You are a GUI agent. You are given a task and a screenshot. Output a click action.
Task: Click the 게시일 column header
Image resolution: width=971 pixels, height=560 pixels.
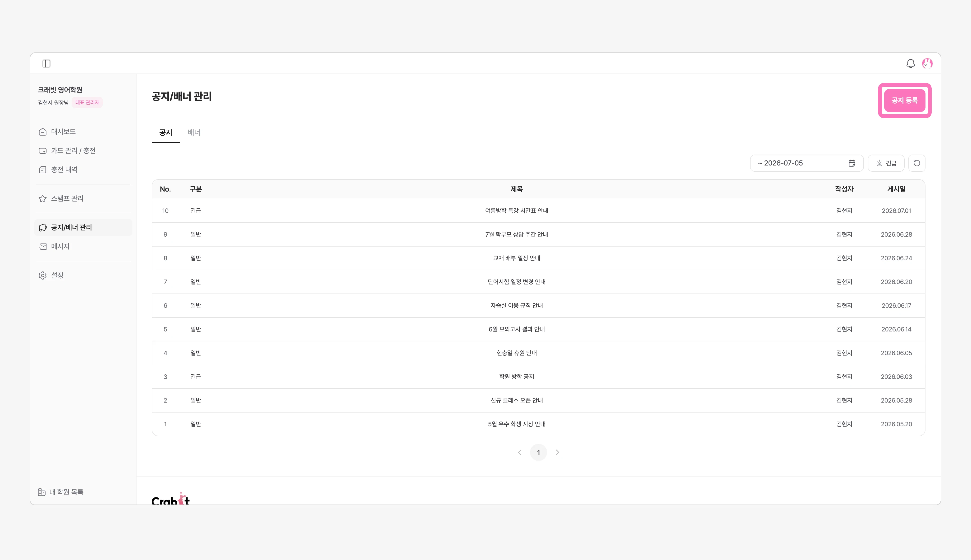point(896,189)
